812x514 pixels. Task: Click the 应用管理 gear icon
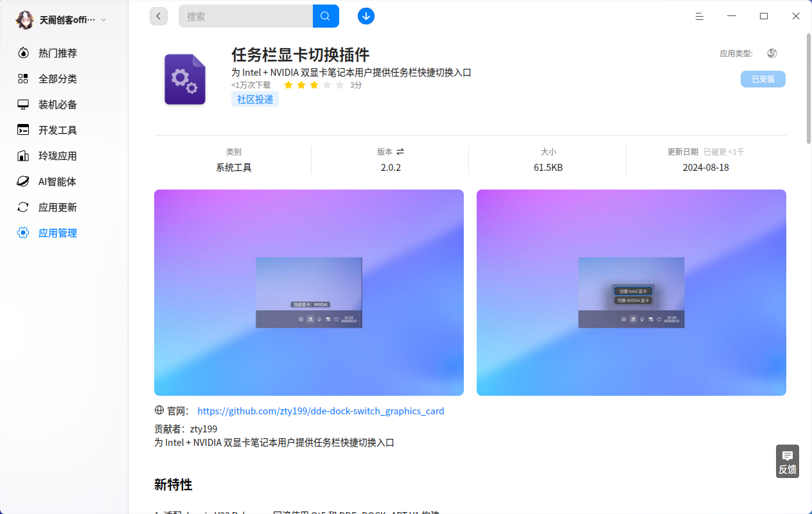coord(23,233)
